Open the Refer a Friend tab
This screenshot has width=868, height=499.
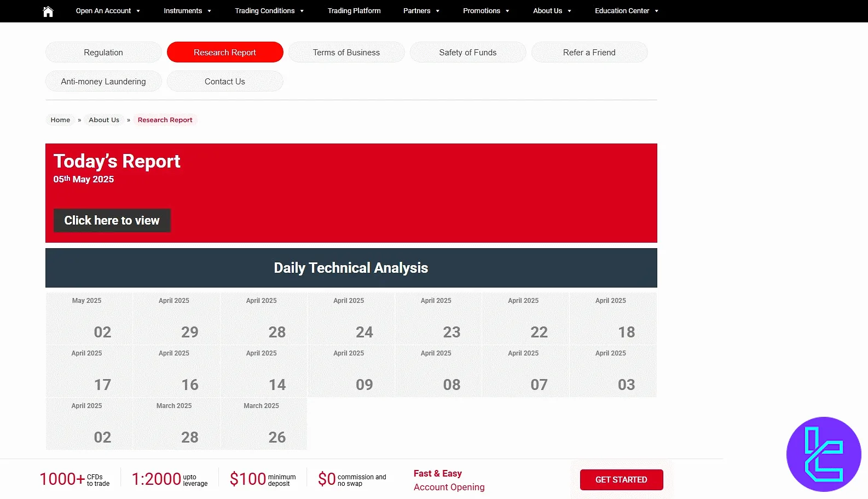(x=589, y=53)
